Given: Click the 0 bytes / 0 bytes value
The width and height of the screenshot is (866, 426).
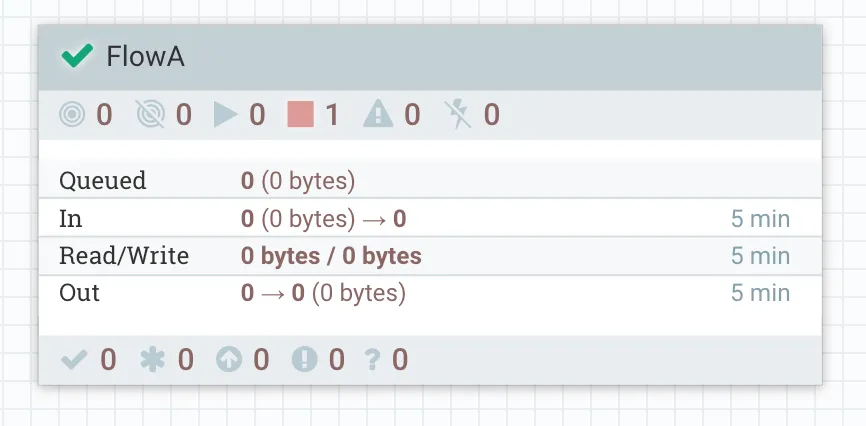Looking at the screenshot, I should pos(331,256).
